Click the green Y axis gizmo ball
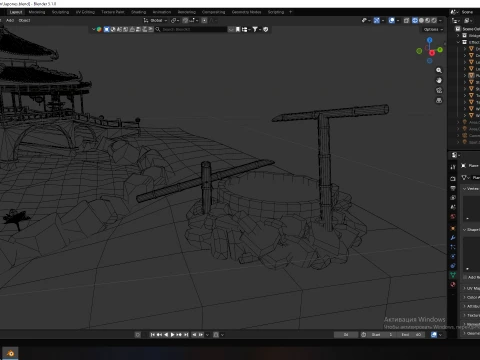The height and width of the screenshot is (360, 480). click(x=440, y=50)
